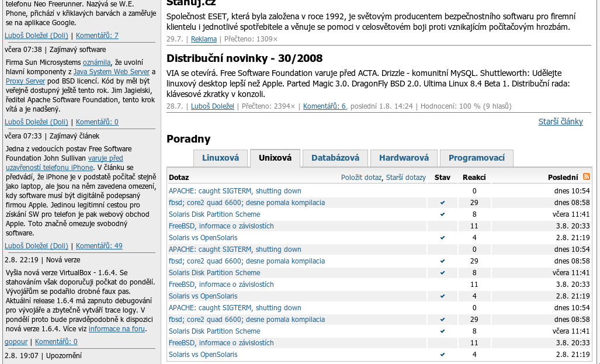Click the Reakcí column header
This screenshot has height=364, width=600.
(474, 178)
